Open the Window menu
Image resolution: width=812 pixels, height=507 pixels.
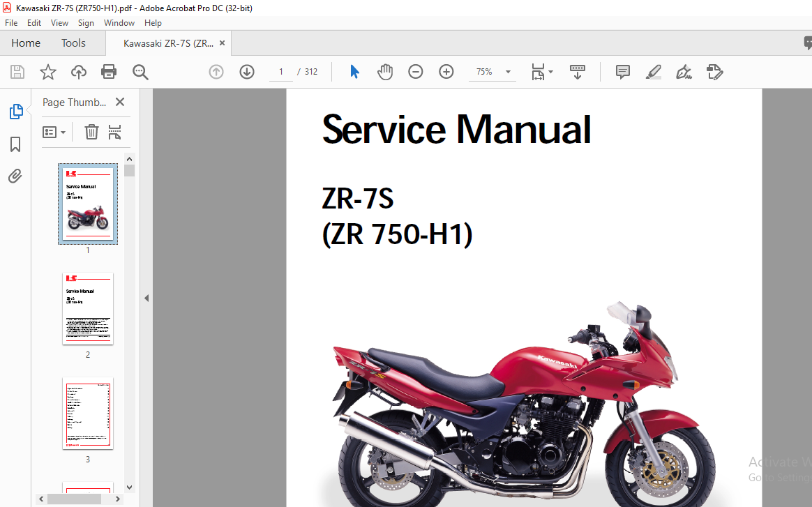pyautogui.click(x=119, y=23)
